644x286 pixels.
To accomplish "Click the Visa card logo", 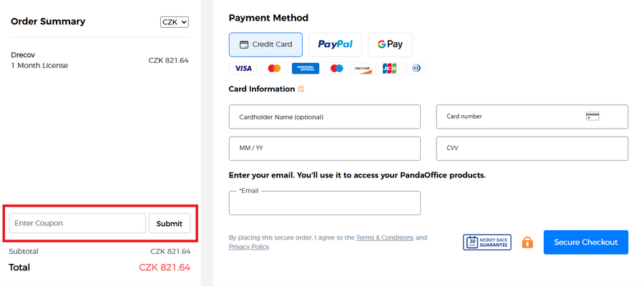I will pos(243,69).
